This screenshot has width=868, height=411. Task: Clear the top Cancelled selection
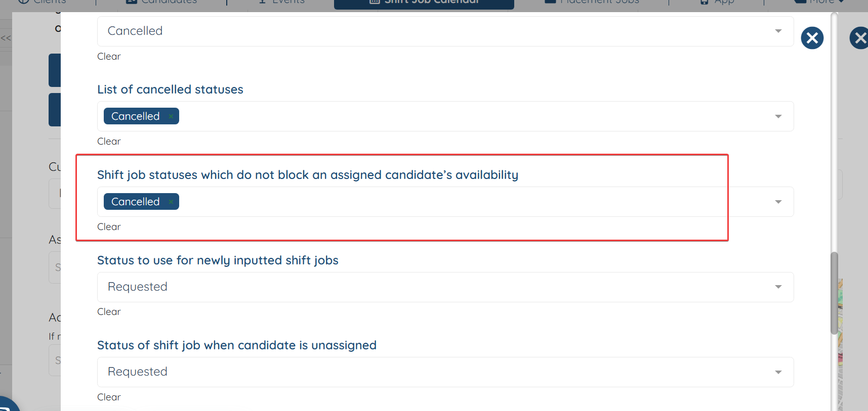[109, 57]
